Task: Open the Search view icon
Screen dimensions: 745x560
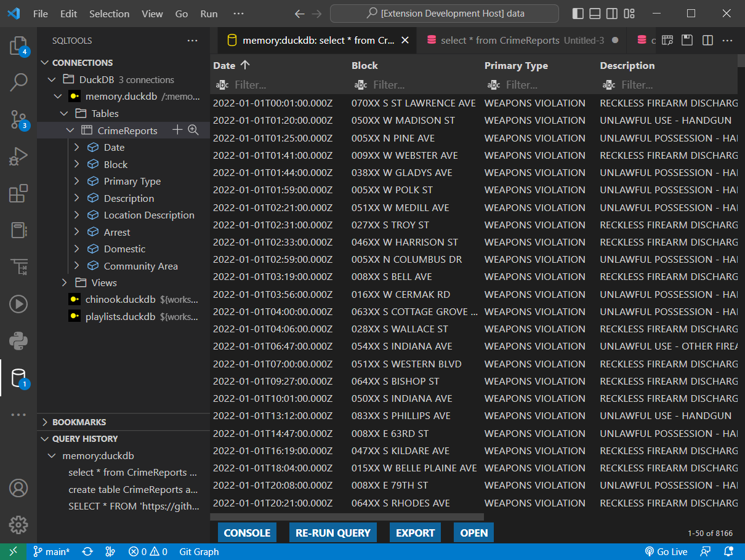Action: coord(18,82)
